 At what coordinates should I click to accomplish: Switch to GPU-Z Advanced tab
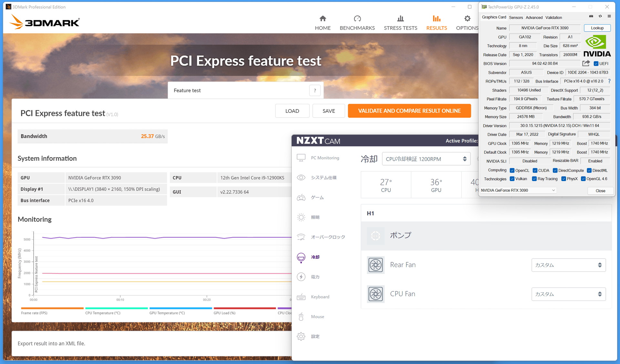point(534,17)
